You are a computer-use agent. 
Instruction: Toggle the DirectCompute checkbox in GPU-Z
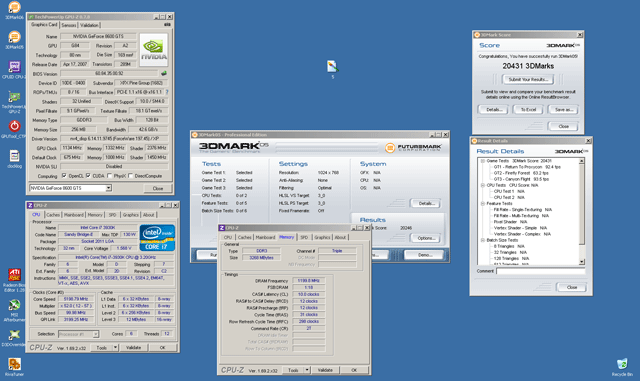(131, 176)
